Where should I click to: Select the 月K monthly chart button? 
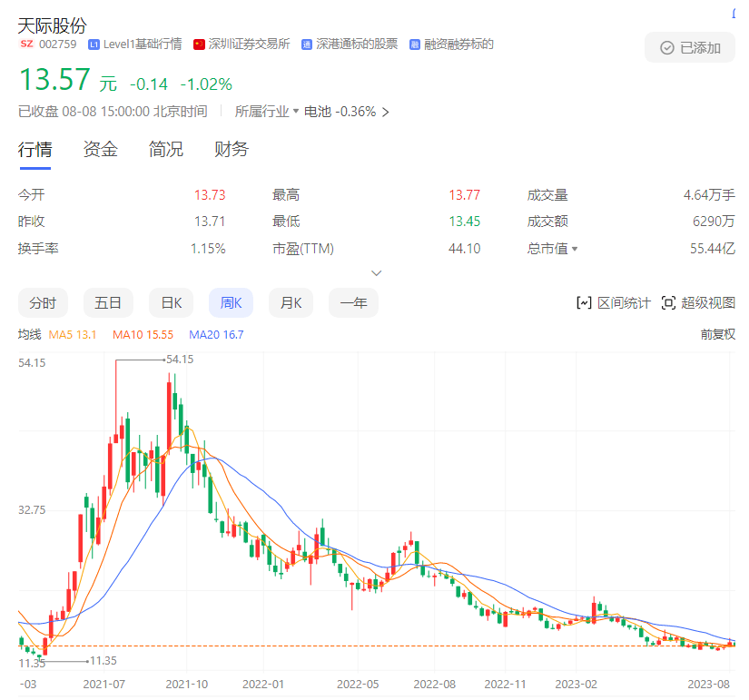(291, 303)
